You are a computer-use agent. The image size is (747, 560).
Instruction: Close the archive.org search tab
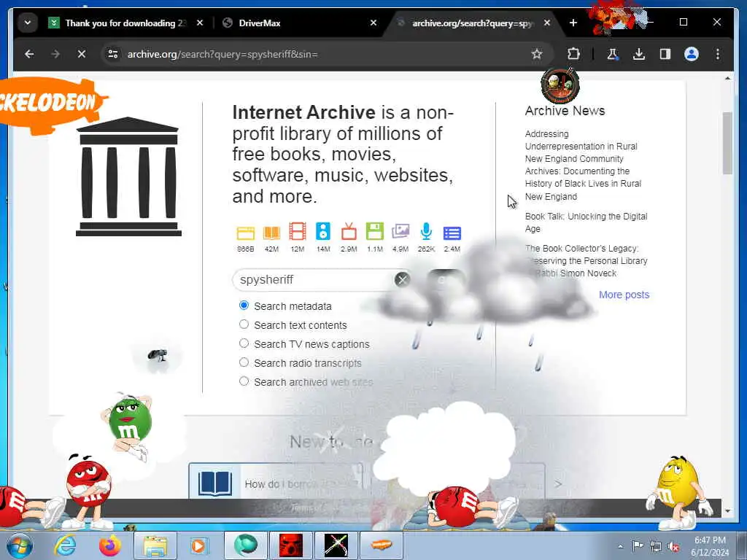(547, 23)
